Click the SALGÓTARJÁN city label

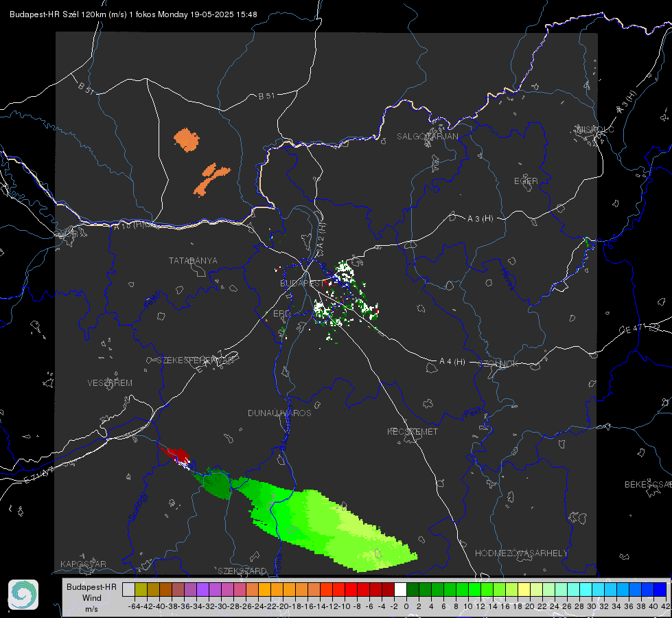coord(427,137)
